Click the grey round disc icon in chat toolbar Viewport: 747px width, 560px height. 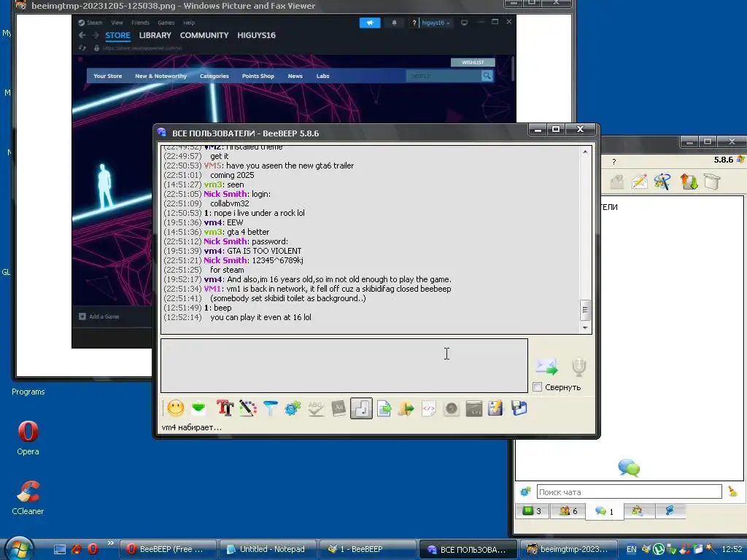point(451,408)
